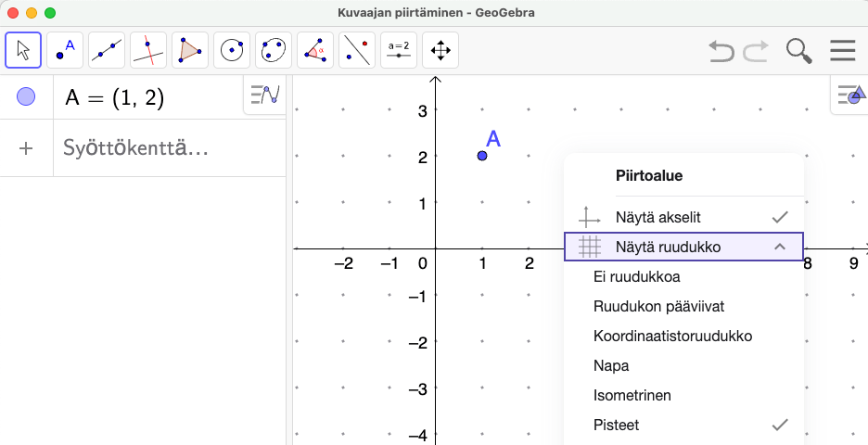The height and width of the screenshot is (445, 868).
Task: Select the Perpendicular line tool
Action: click(x=148, y=50)
